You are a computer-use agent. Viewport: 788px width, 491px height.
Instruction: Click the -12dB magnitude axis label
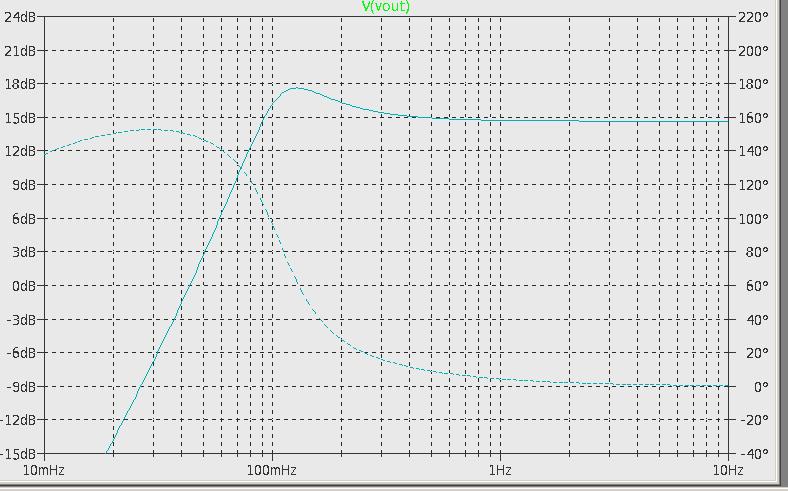coord(18,420)
